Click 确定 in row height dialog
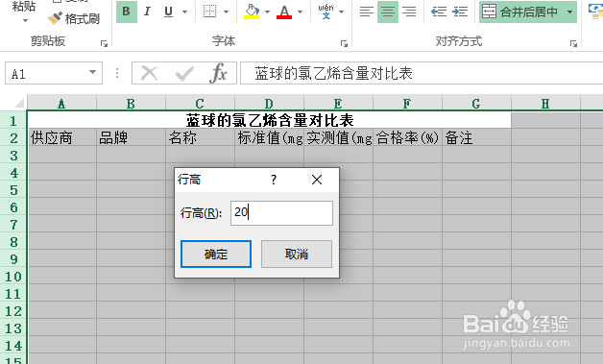The width and height of the screenshot is (603, 364). point(216,254)
